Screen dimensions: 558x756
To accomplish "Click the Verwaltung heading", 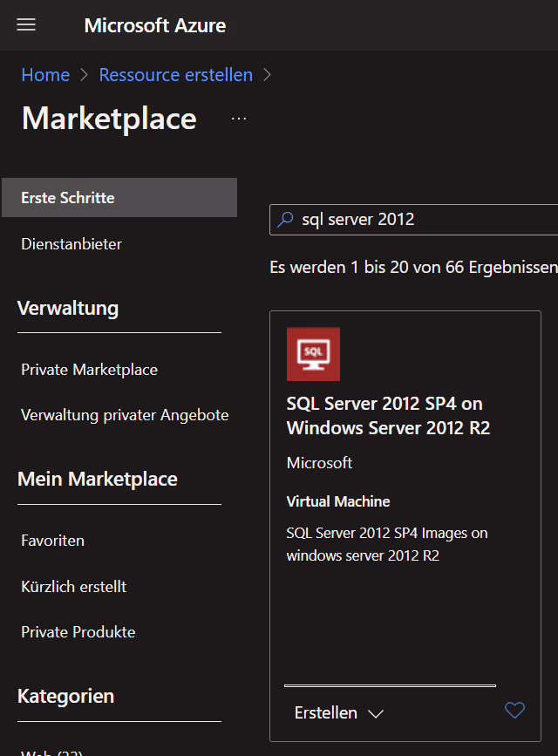I will 68,308.
